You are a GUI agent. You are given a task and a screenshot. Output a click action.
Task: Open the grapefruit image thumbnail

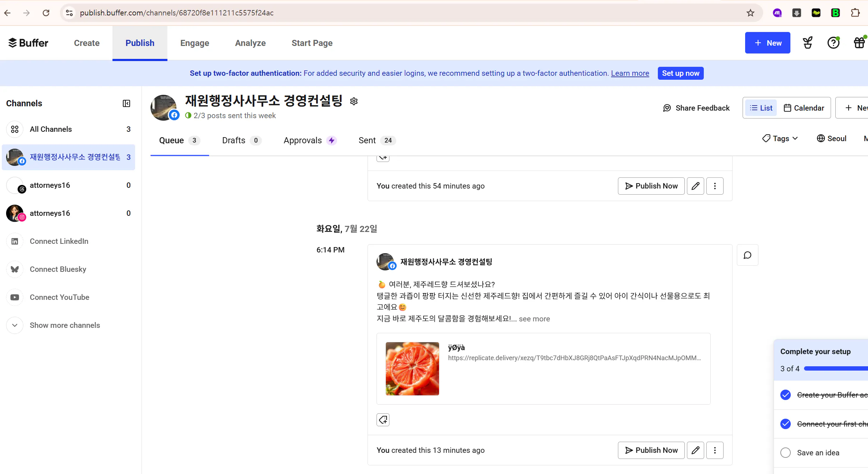coord(412,368)
